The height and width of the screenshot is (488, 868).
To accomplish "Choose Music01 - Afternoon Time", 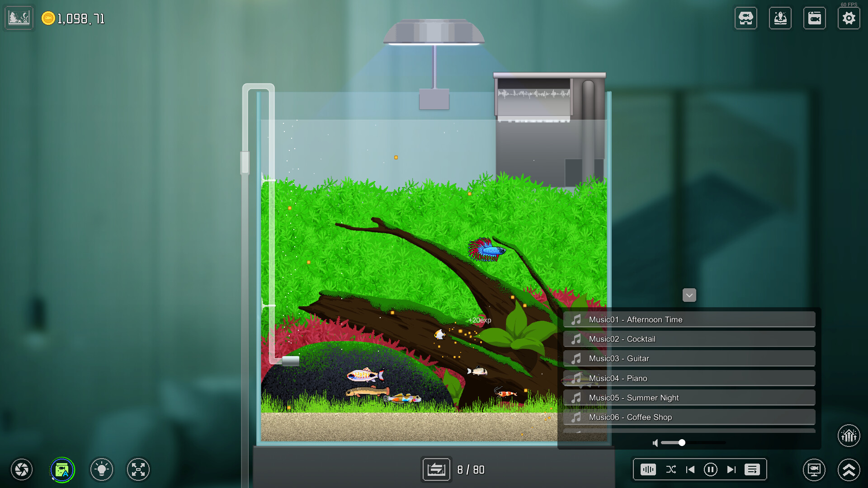I will pyautogui.click(x=689, y=319).
